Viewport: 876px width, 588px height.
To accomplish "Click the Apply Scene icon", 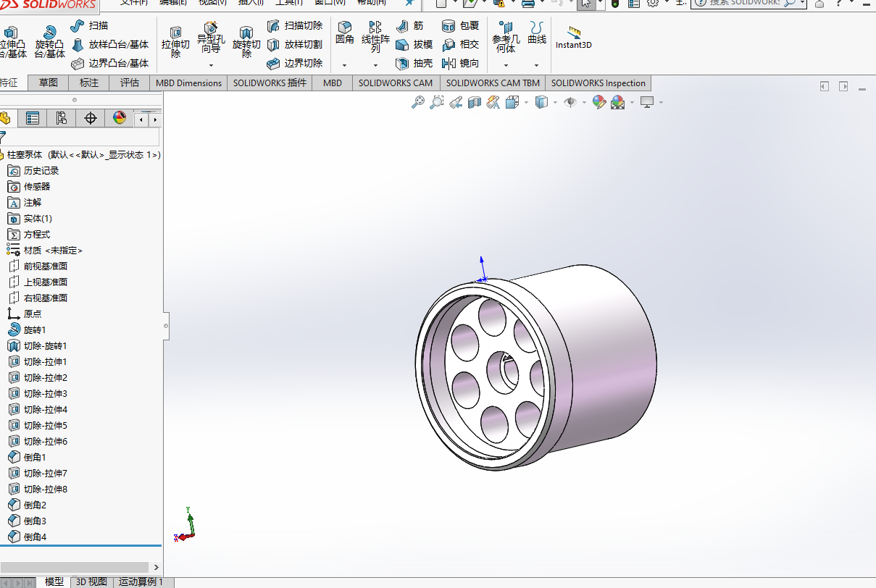I will click(617, 103).
